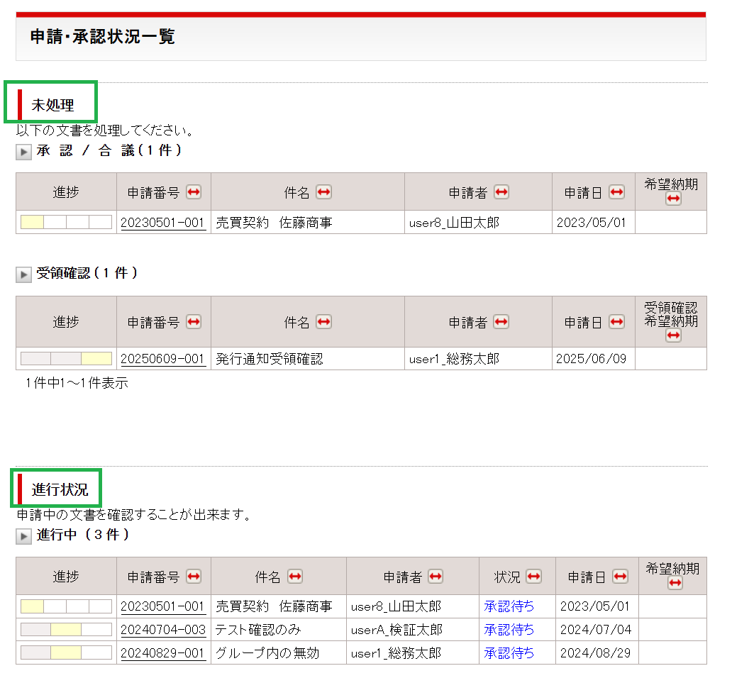
Task: Sort 受領確認 table by 申請日 icon
Action: point(616,322)
